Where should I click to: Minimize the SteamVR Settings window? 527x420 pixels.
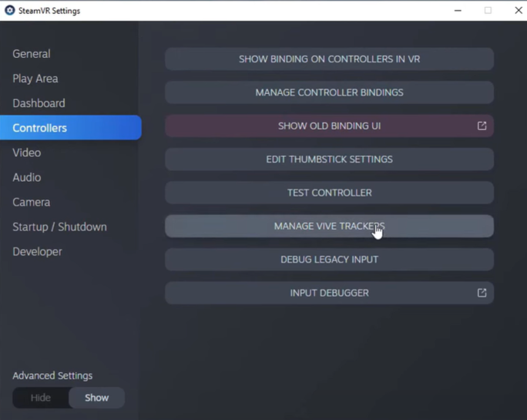tap(458, 11)
